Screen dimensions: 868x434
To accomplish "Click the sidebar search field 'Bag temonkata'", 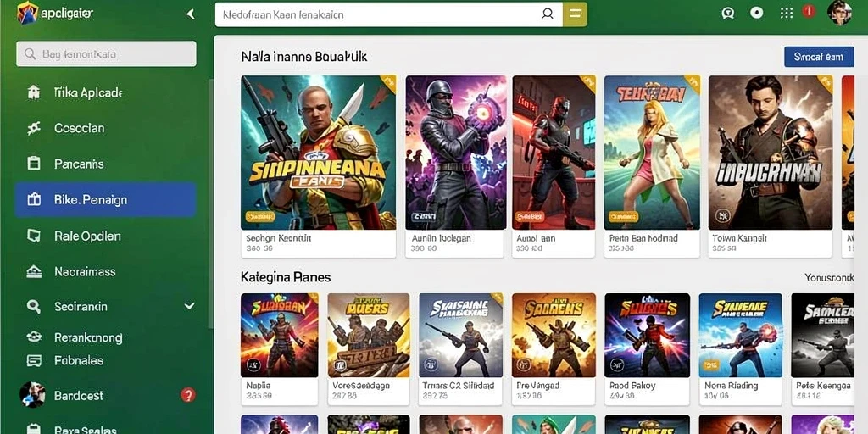I will [x=106, y=54].
